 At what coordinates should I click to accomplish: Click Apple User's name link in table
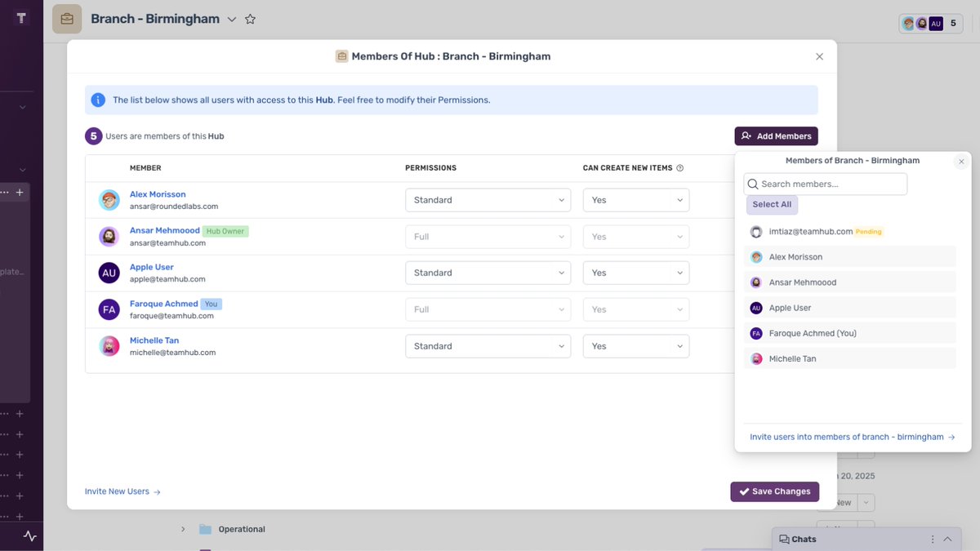point(152,267)
